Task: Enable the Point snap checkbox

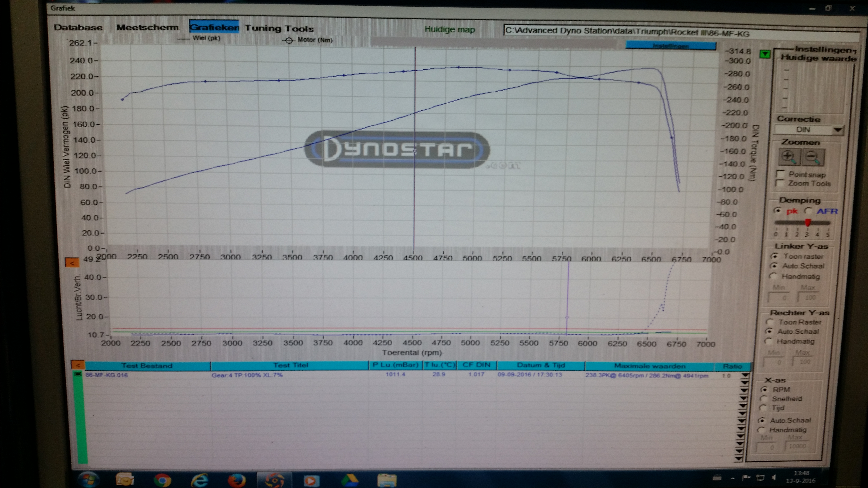Action: click(780, 174)
